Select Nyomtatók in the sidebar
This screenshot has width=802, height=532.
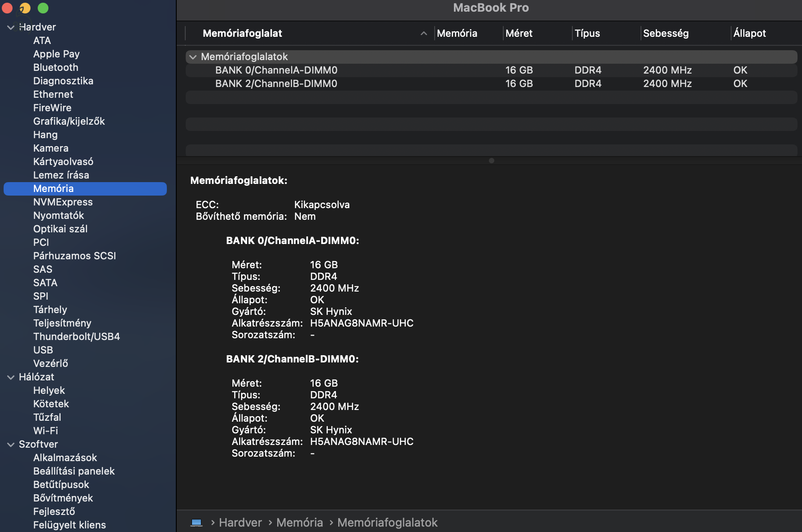coord(58,216)
